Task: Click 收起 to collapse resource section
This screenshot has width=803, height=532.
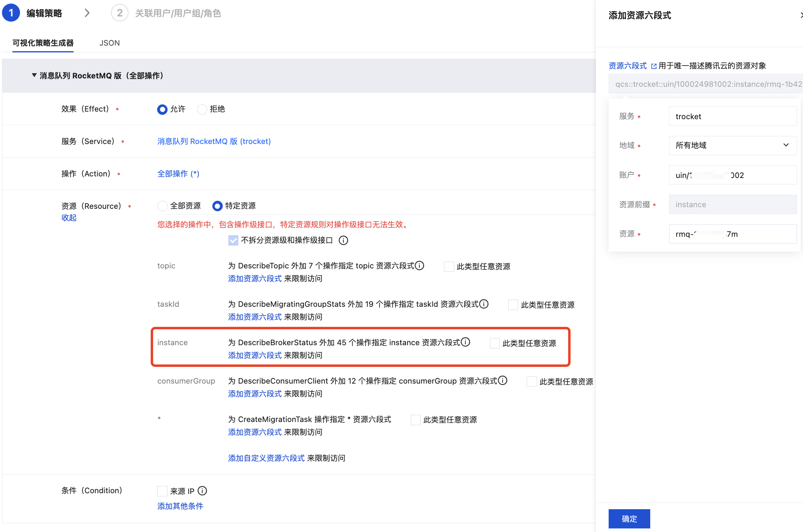Action: pos(69,218)
